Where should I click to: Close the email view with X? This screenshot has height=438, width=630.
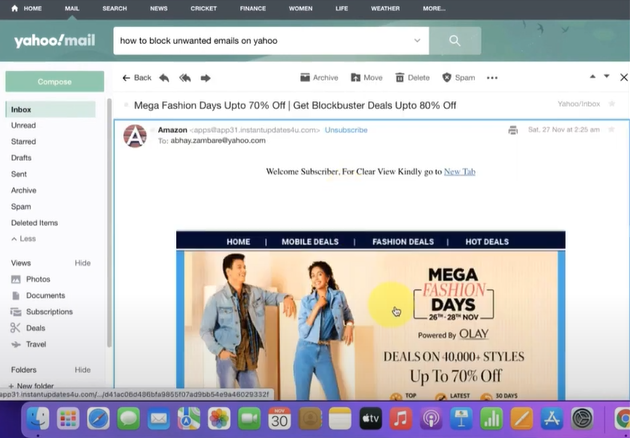coord(624,77)
